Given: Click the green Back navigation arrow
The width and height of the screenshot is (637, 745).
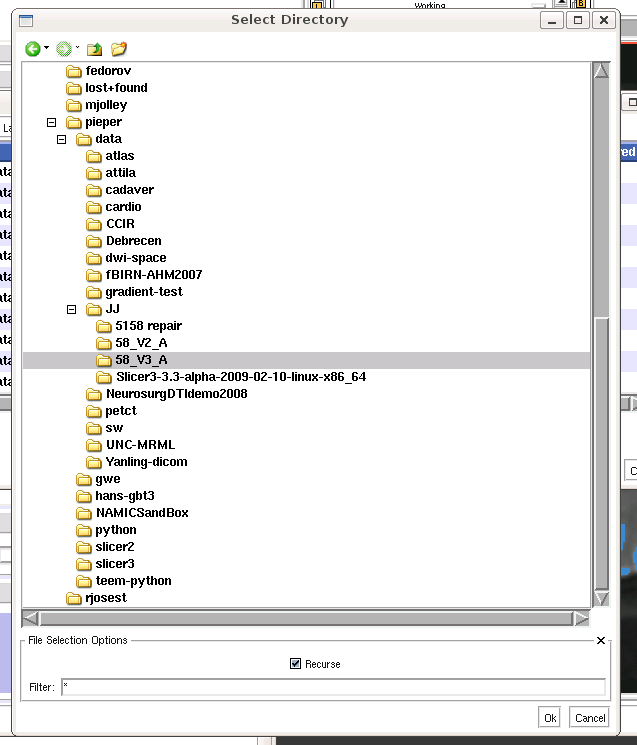Looking at the screenshot, I should pyautogui.click(x=32, y=48).
